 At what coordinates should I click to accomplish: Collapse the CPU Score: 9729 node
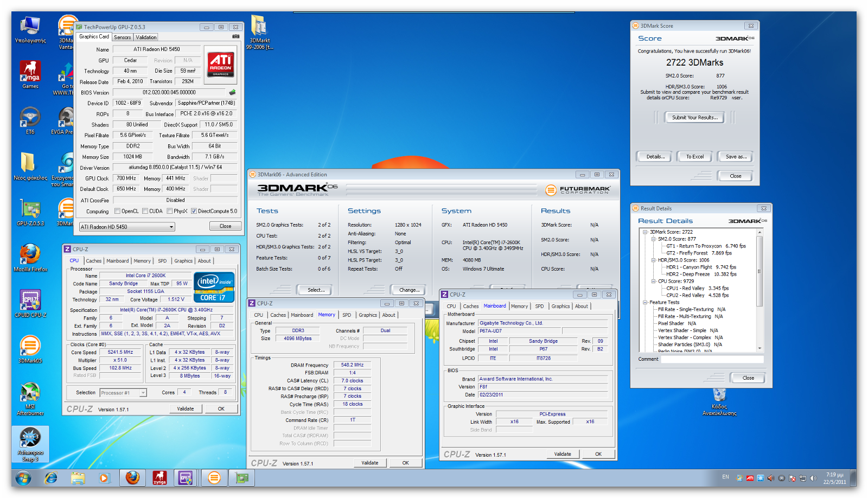pyautogui.click(x=654, y=281)
